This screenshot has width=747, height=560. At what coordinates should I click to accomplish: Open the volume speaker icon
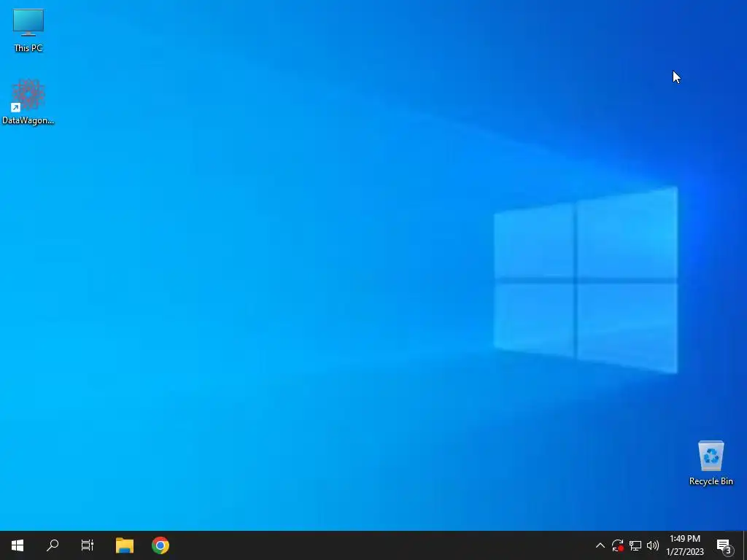coord(653,545)
